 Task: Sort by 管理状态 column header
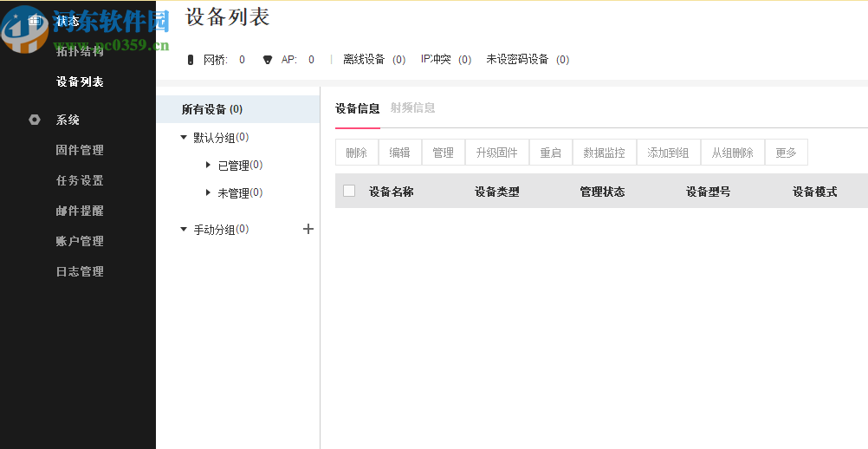(602, 192)
